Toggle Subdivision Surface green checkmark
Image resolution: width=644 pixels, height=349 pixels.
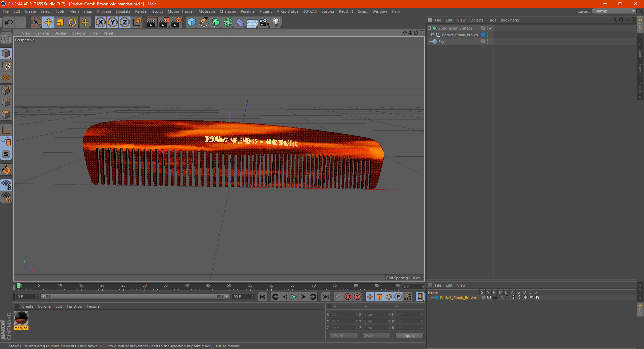point(491,28)
